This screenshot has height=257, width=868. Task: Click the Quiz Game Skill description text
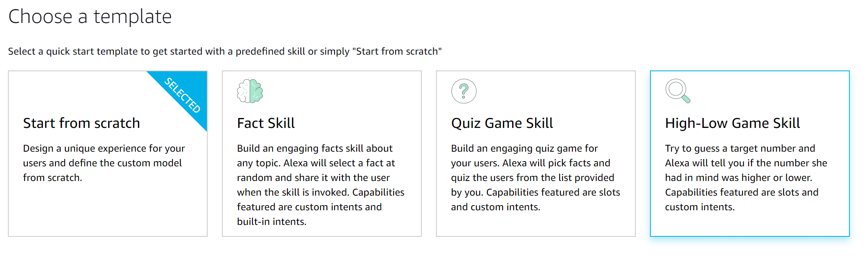point(535,177)
